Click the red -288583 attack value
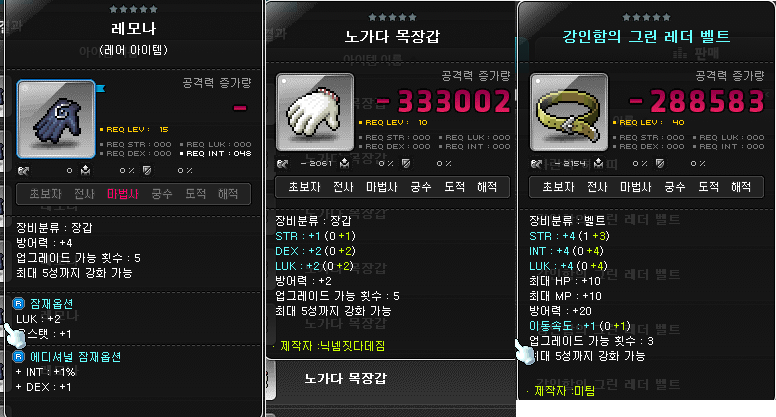Image resolution: width=776 pixels, height=417 pixels. [697, 101]
